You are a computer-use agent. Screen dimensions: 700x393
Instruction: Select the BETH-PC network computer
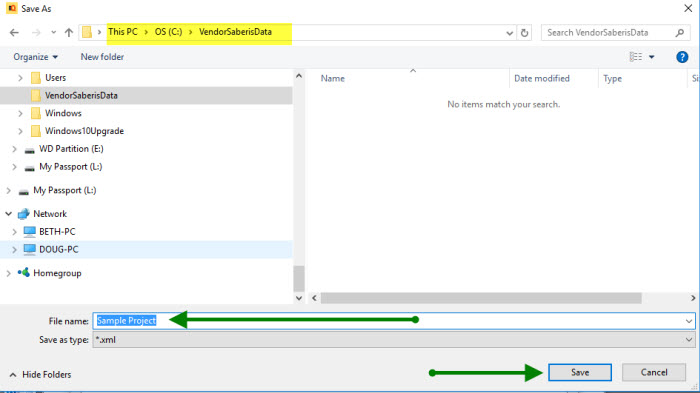57,231
